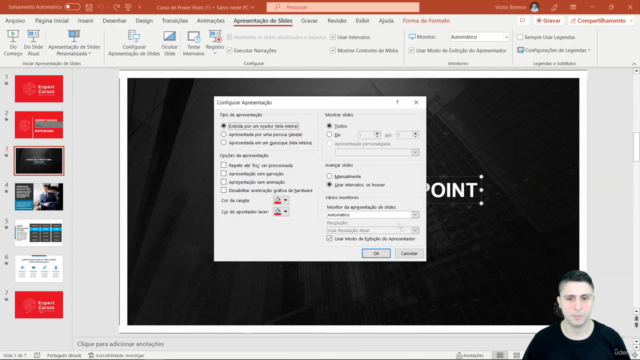Click the help question mark in dialog
This screenshot has width=640, height=360.
click(x=397, y=102)
